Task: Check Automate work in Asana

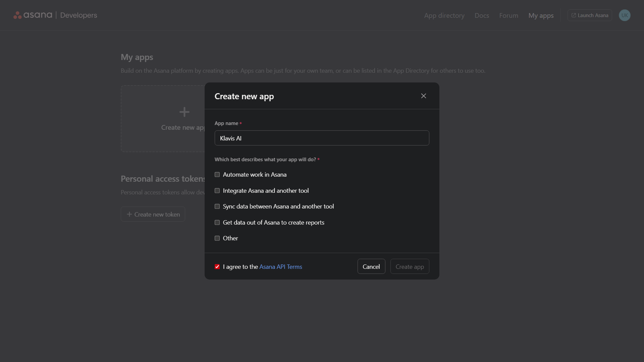Action: (x=217, y=175)
